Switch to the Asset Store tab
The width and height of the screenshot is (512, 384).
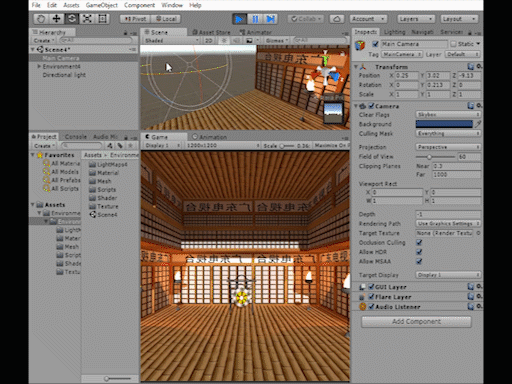(211, 32)
